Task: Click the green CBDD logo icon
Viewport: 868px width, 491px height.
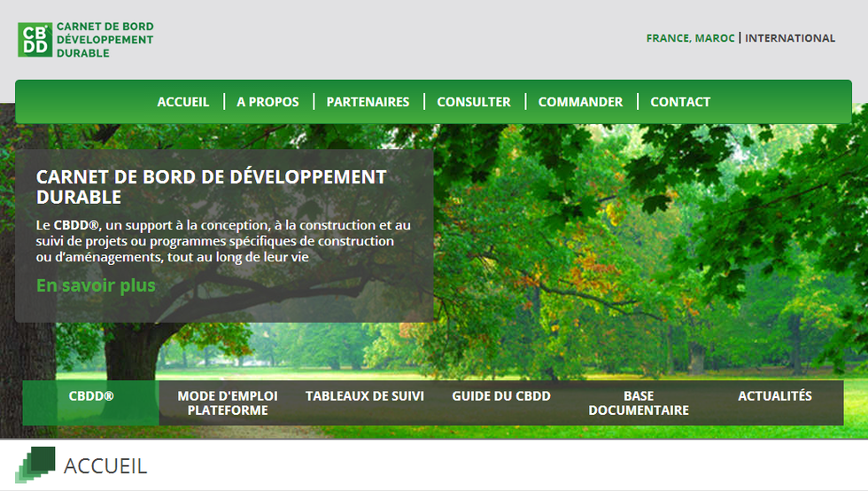Action: point(35,40)
